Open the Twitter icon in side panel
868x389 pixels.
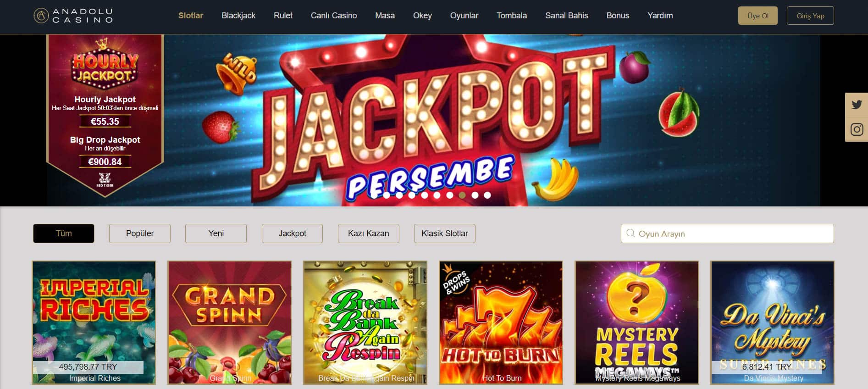coord(857,105)
